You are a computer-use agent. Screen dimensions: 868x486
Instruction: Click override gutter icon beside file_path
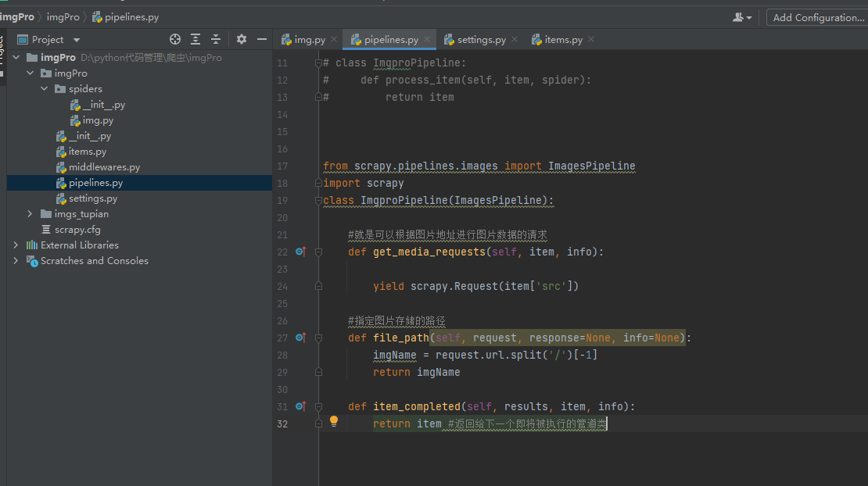coord(300,338)
